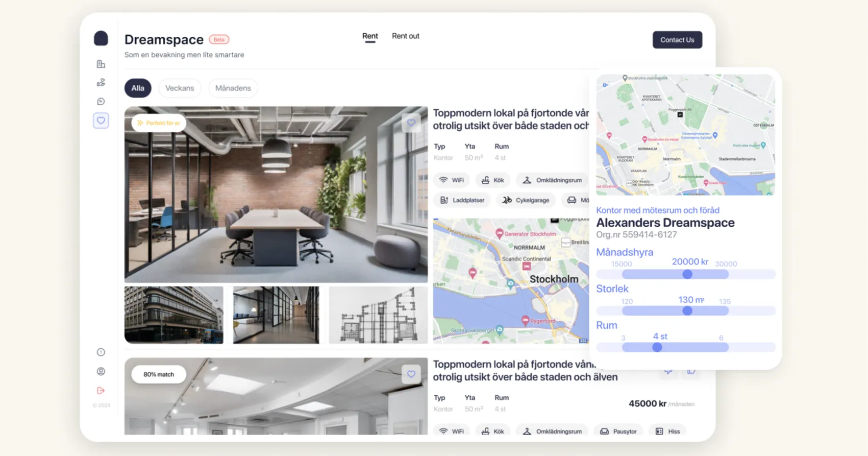Select the Månadens filter pill
This screenshot has width=868, height=456.
pyautogui.click(x=233, y=88)
